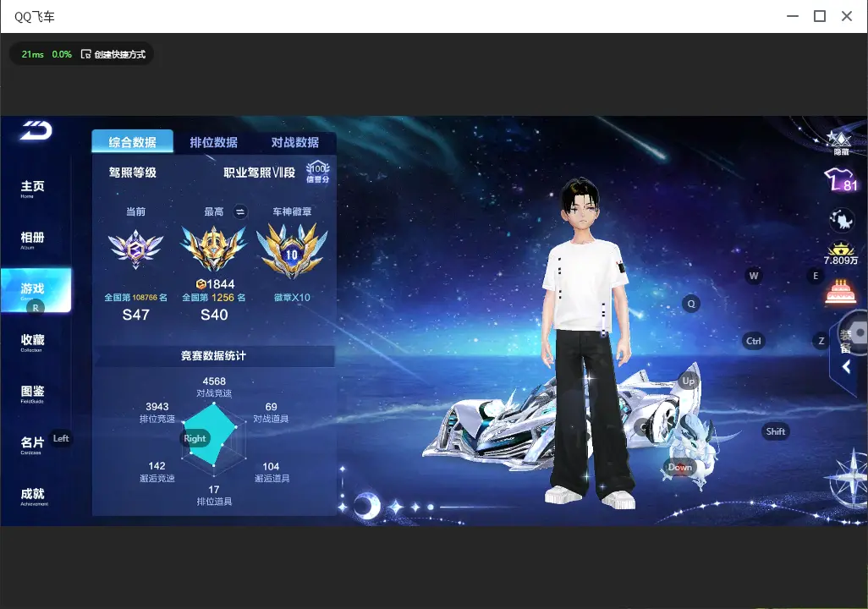Toggle the swap icon beside 最高

[x=239, y=212]
